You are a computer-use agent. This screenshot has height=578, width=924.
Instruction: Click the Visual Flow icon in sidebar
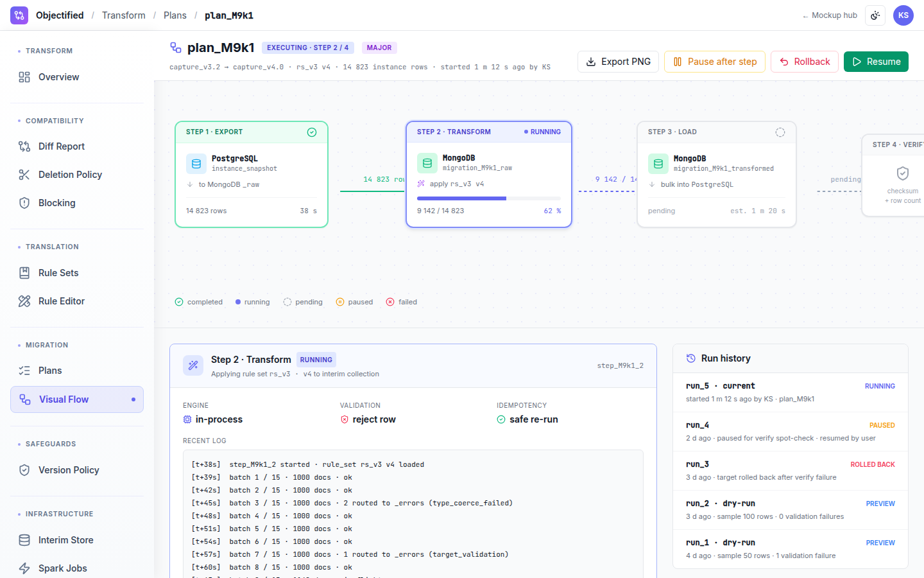[x=25, y=399]
